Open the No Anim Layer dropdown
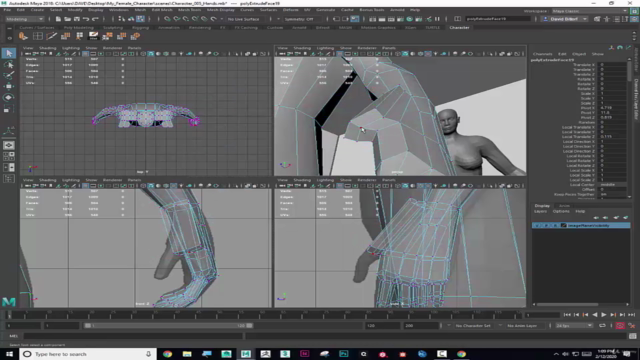Screen dimensions: 640x360 point(525,326)
